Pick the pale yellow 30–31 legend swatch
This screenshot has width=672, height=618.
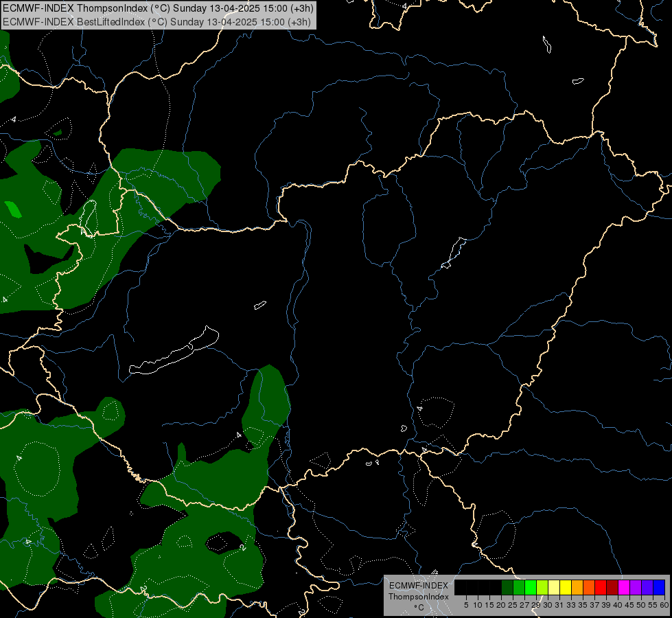coord(554,587)
